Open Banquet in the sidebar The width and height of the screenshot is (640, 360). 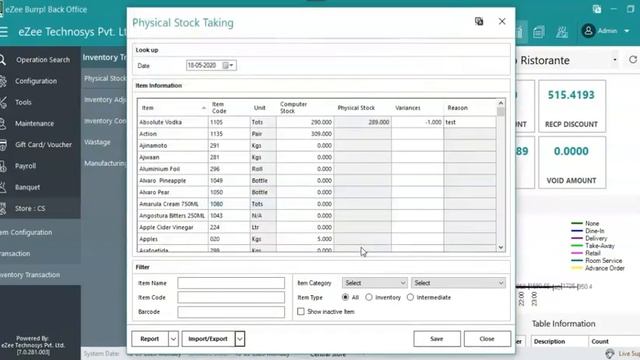coord(27,187)
